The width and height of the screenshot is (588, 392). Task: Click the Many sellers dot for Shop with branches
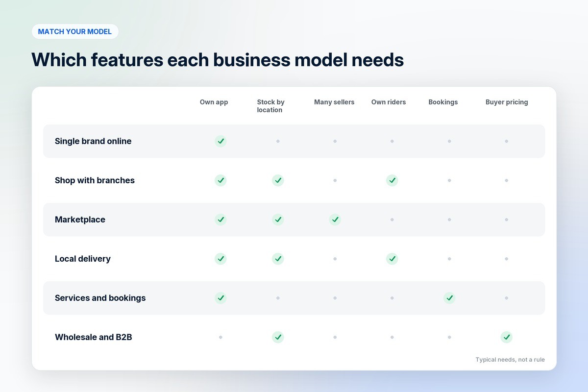tap(335, 180)
